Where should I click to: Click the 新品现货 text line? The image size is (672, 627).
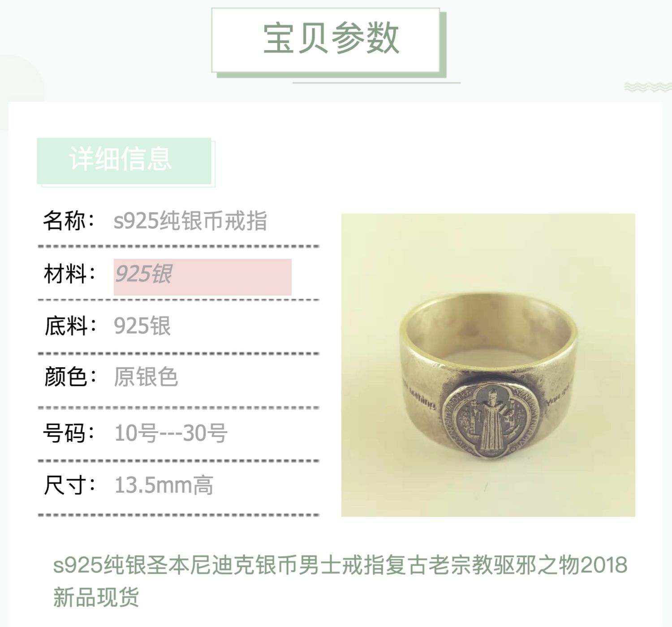pos(96,597)
